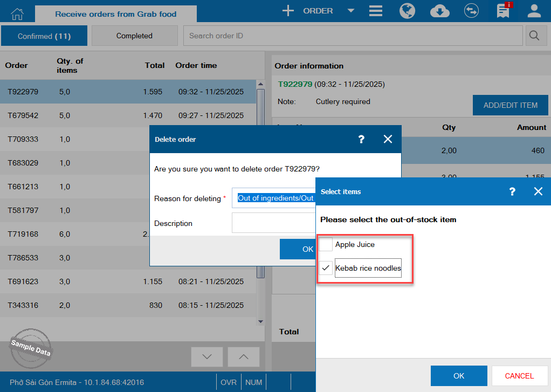Go to next page down chevron
This screenshot has width=551, height=392.
(x=207, y=357)
